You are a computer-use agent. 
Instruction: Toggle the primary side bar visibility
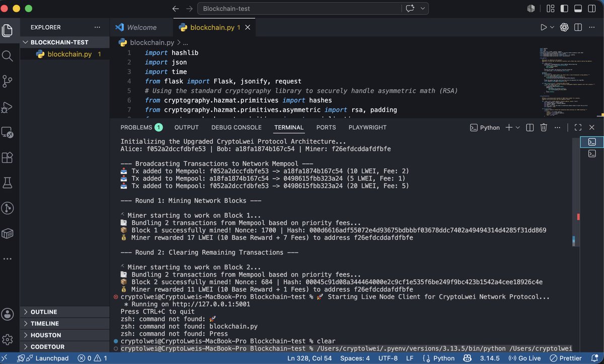pyautogui.click(x=564, y=9)
